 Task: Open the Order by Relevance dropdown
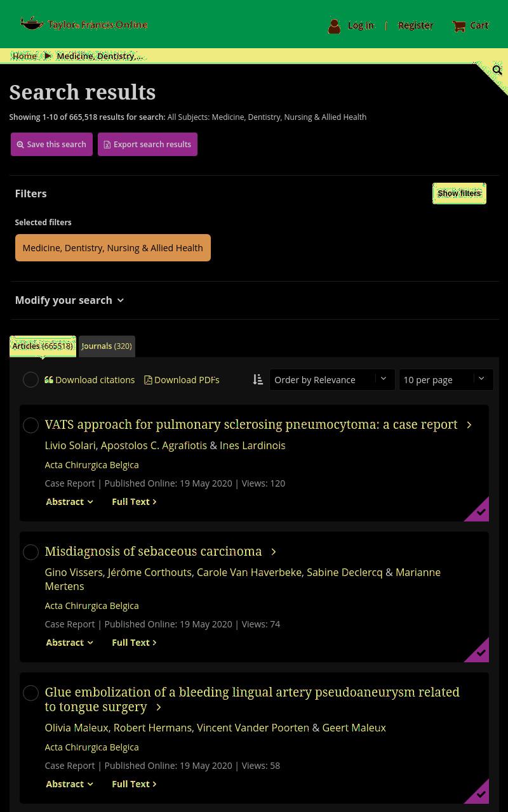click(332, 379)
